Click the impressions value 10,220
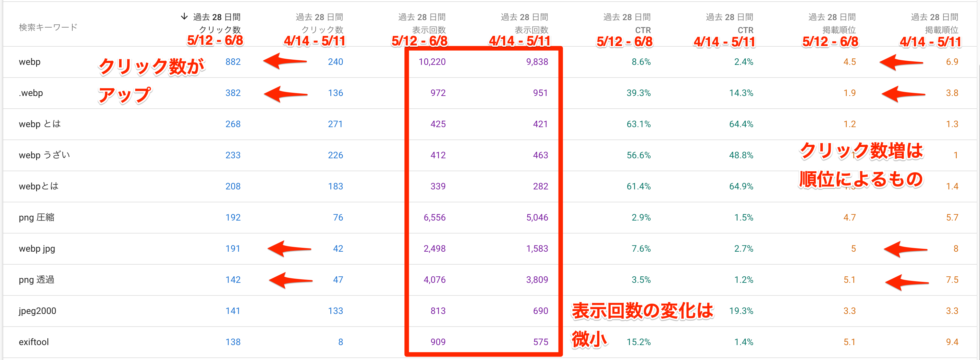980x360 pixels. point(432,62)
